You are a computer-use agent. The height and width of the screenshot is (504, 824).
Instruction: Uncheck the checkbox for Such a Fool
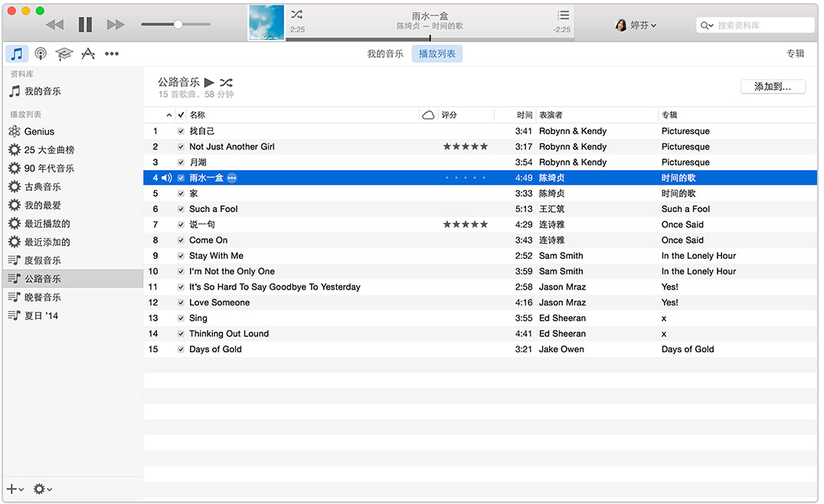(x=181, y=209)
